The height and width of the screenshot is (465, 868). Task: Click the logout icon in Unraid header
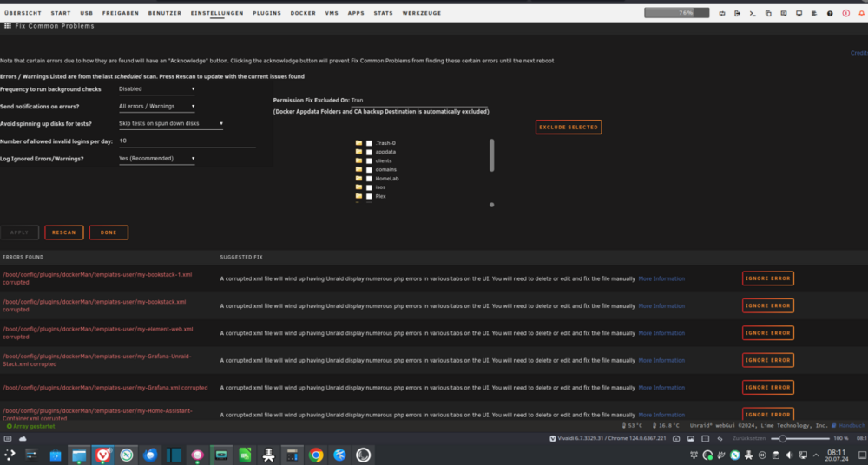pyautogui.click(x=737, y=13)
